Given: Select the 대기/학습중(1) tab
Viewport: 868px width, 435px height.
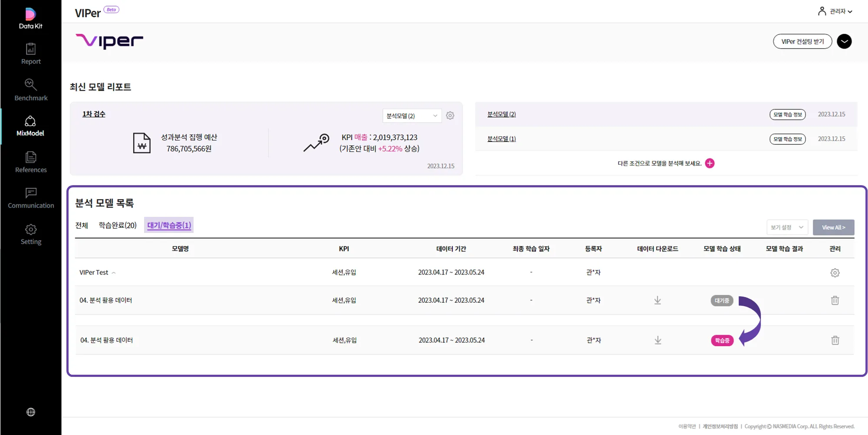Looking at the screenshot, I should coord(169,226).
